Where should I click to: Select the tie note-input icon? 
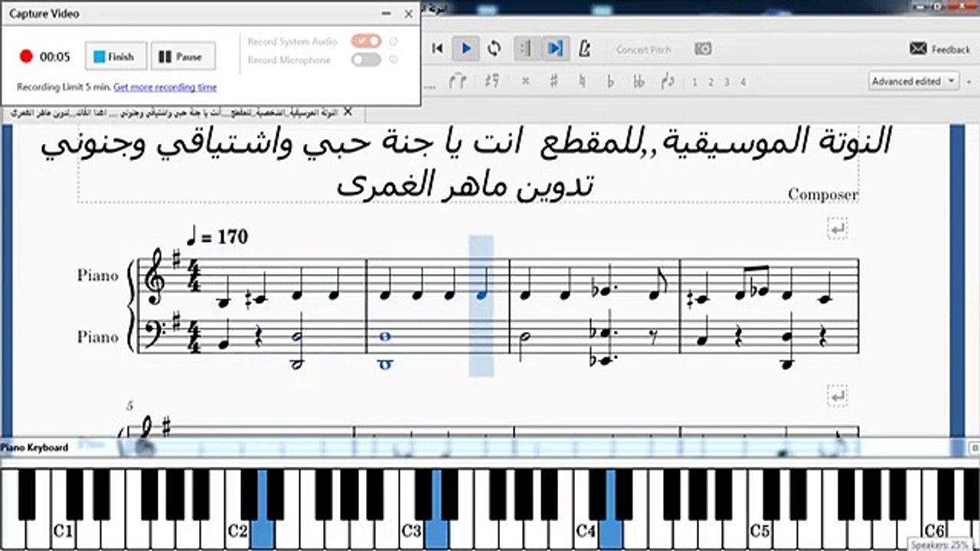[x=458, y=80]
